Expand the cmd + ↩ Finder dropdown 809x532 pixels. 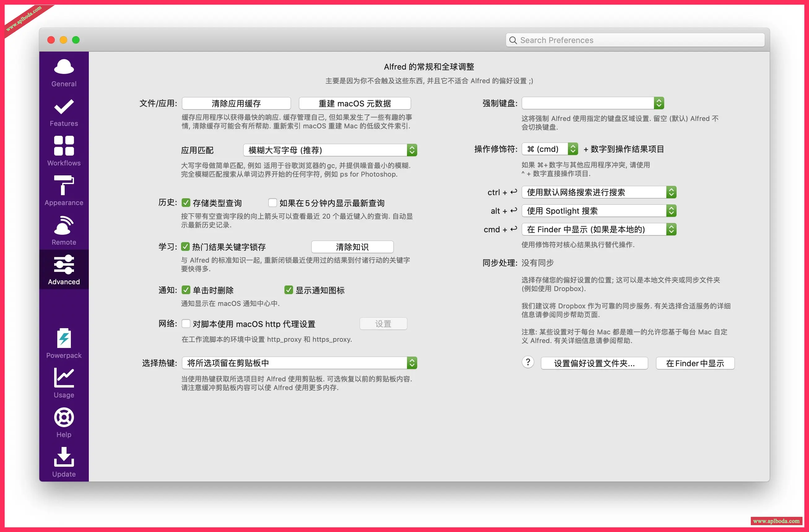click(599, 230)
